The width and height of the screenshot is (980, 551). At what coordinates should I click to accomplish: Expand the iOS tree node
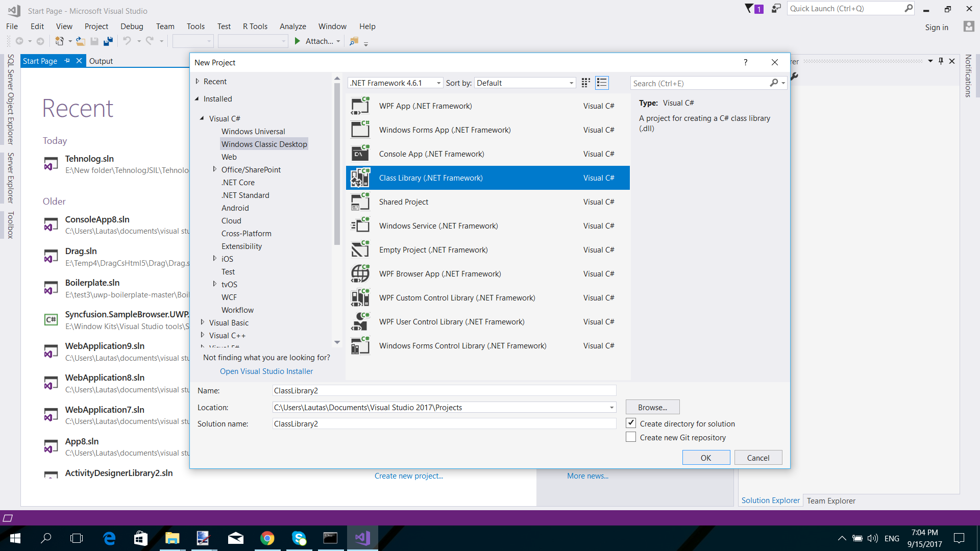[215, 258]
